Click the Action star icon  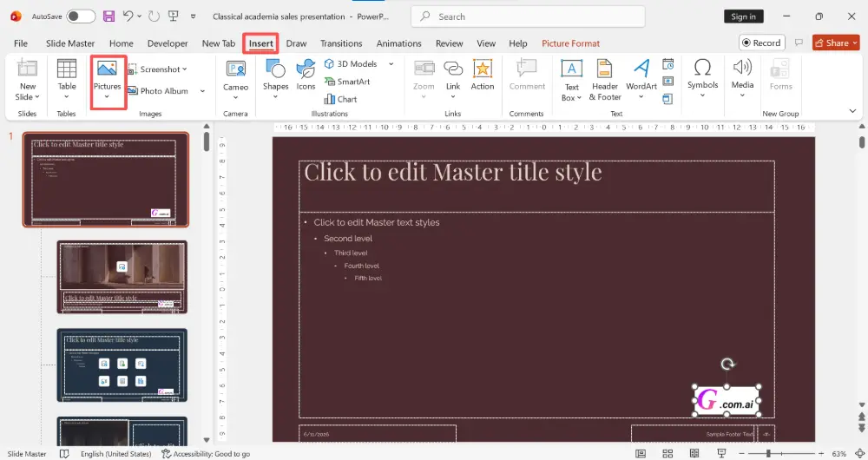click(x=482, y=69)
